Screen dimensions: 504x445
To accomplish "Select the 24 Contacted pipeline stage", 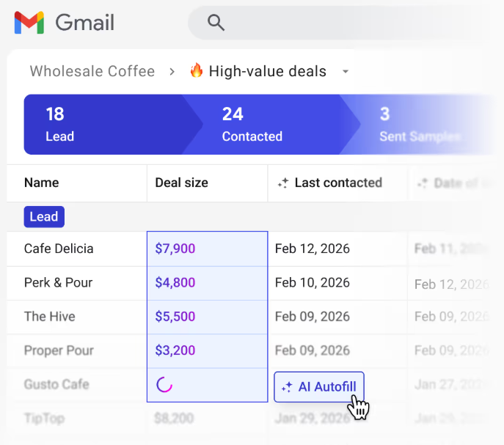I will click(x=271, y=125).
